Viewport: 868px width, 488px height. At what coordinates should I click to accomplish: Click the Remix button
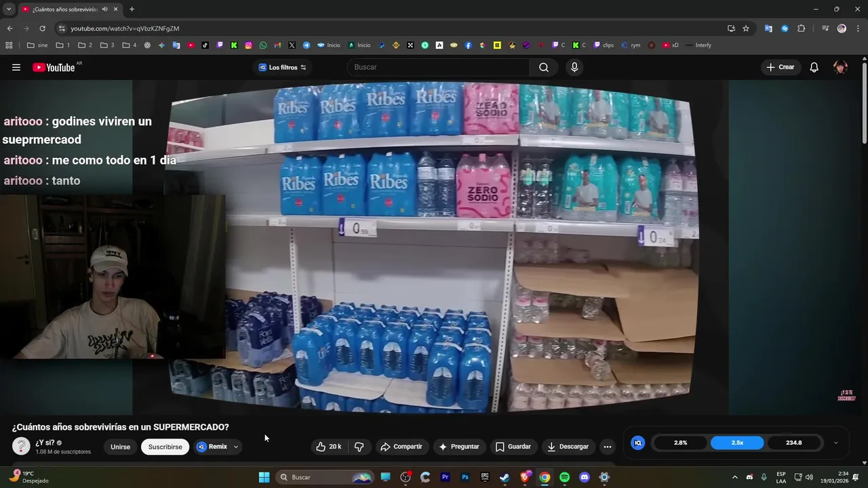[212, 447]
